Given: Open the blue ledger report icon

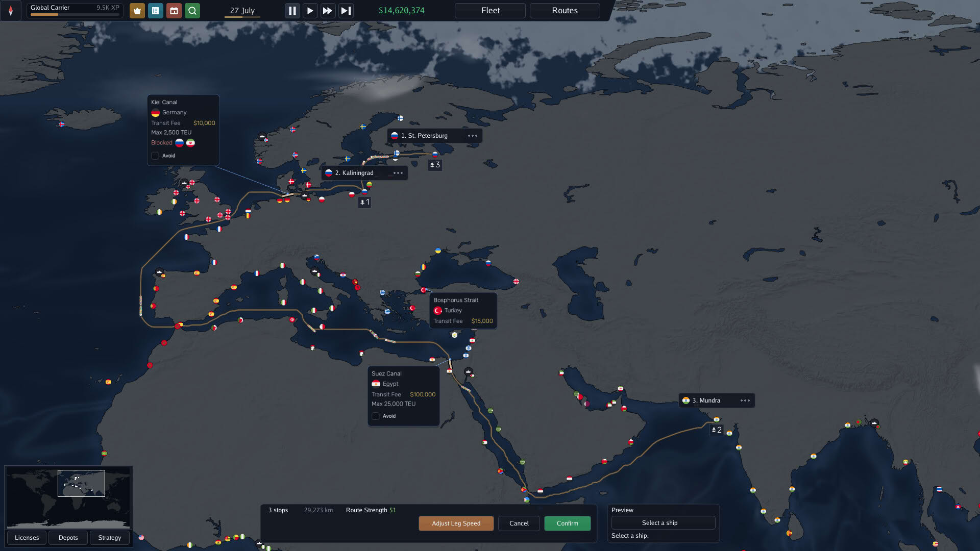Looking at the screenshot, I should pos(155,11).
